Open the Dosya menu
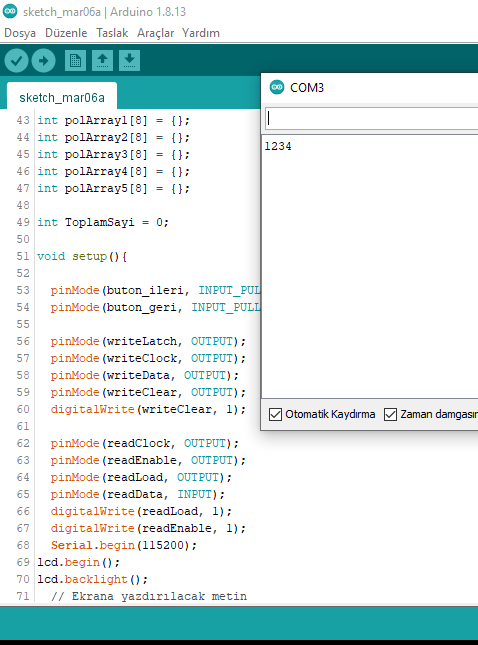 [20, 33]
